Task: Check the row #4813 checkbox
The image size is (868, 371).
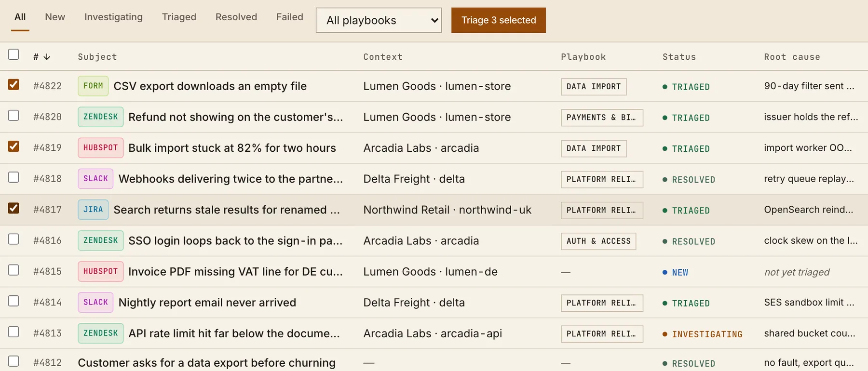Action: (x=14, y=331)
